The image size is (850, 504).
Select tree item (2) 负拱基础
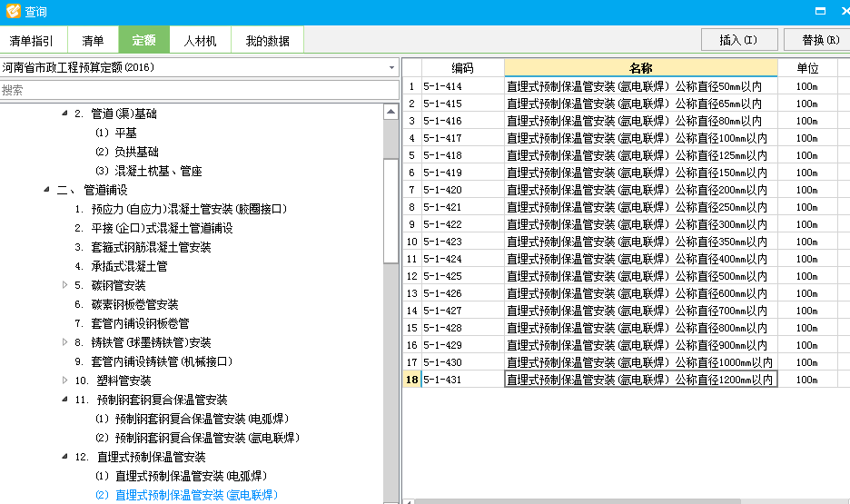127,152
